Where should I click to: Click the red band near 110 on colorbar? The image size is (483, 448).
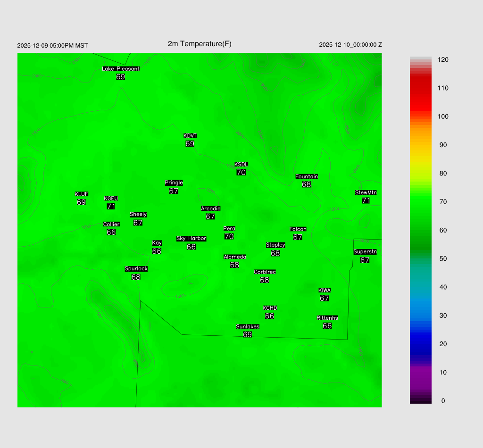coord(420,88)
